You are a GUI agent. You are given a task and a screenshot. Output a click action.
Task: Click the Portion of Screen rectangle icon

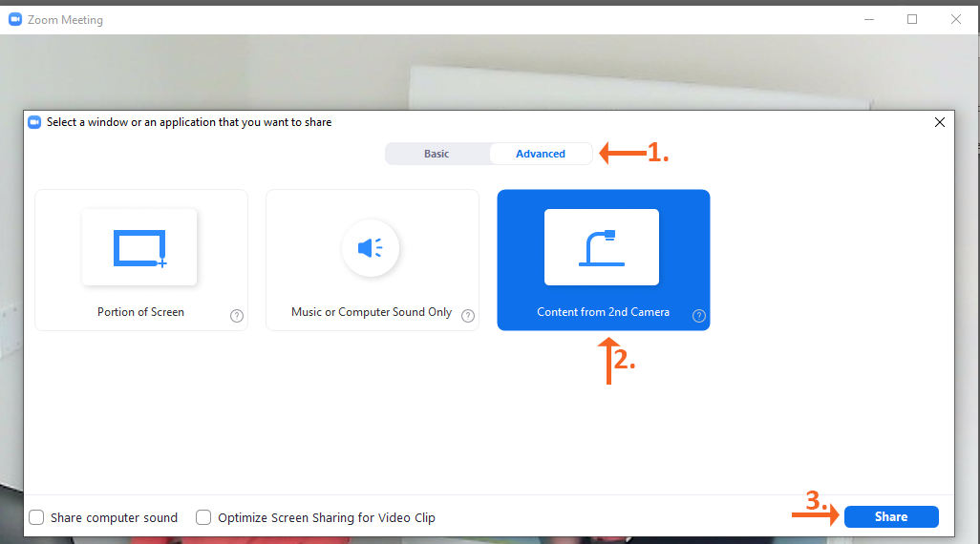[x=139, y=247]
